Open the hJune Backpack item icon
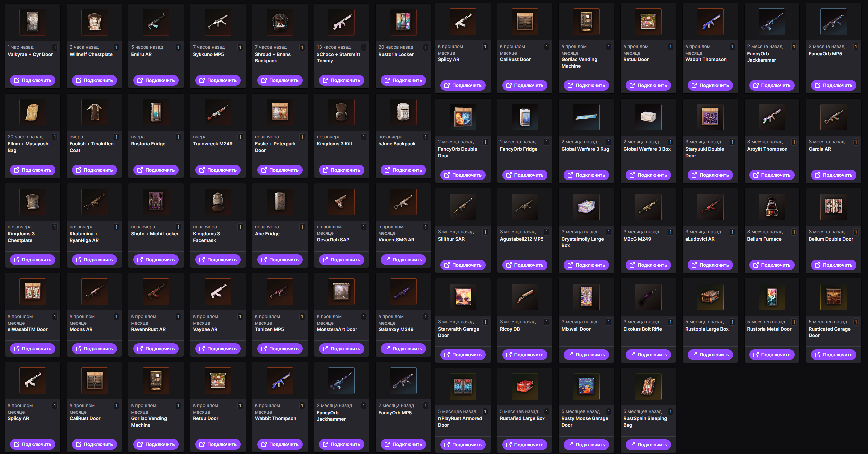868x454 pixels. click(403, 112)
